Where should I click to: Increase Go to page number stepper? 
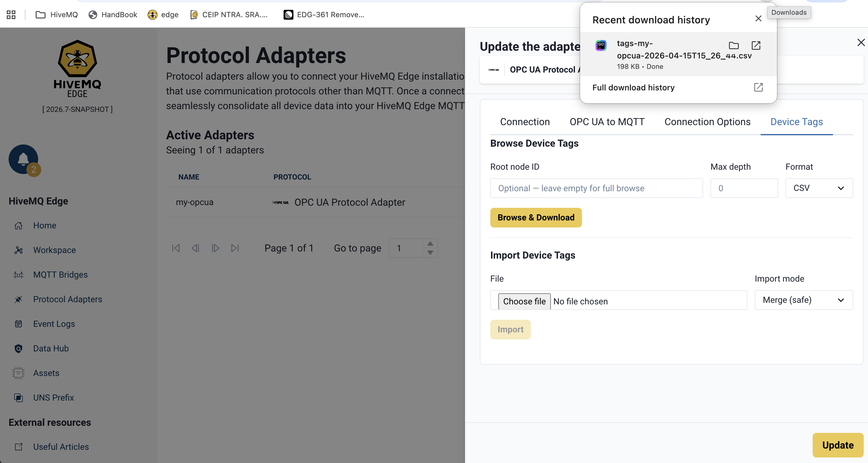pyautogui.click(x=430, y=243)
